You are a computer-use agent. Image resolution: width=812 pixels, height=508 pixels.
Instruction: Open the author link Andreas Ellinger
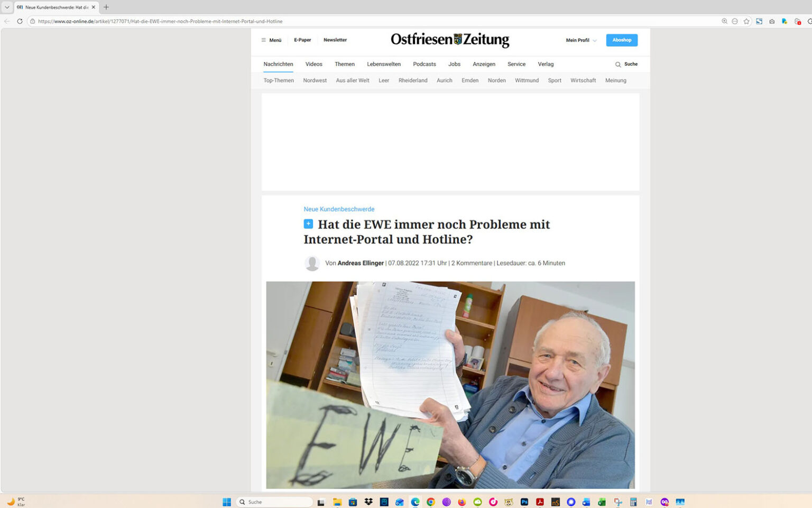point(361,263)
